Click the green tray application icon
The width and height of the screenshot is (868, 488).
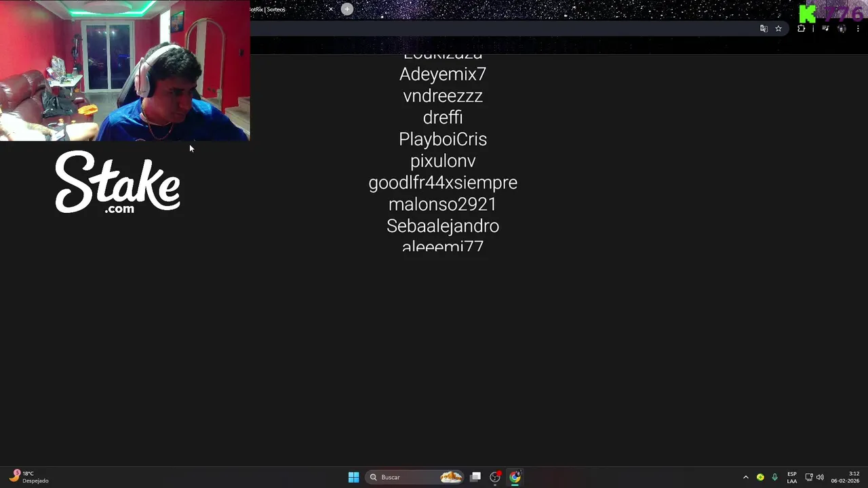[x=760, y=477]
